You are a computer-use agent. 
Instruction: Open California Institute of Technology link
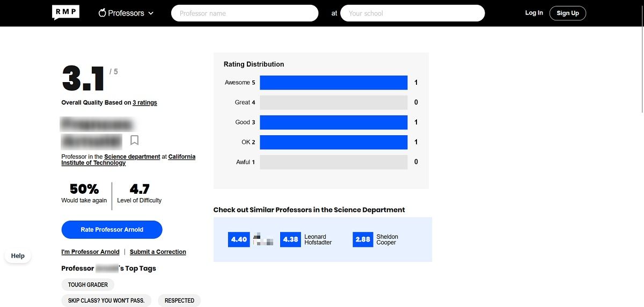(129, 159)
